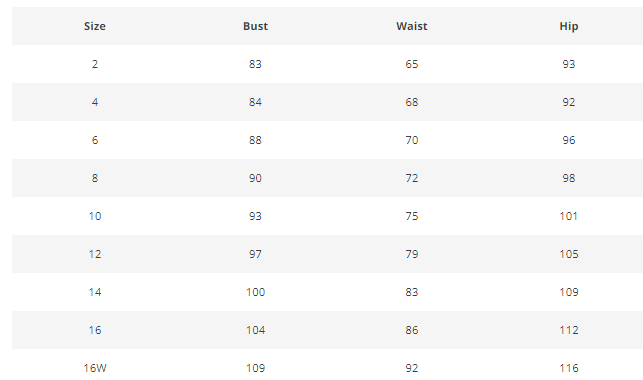The height and width of the screenshot is (380, 643).
Task: Click the Waist column header
Action: 412,26
